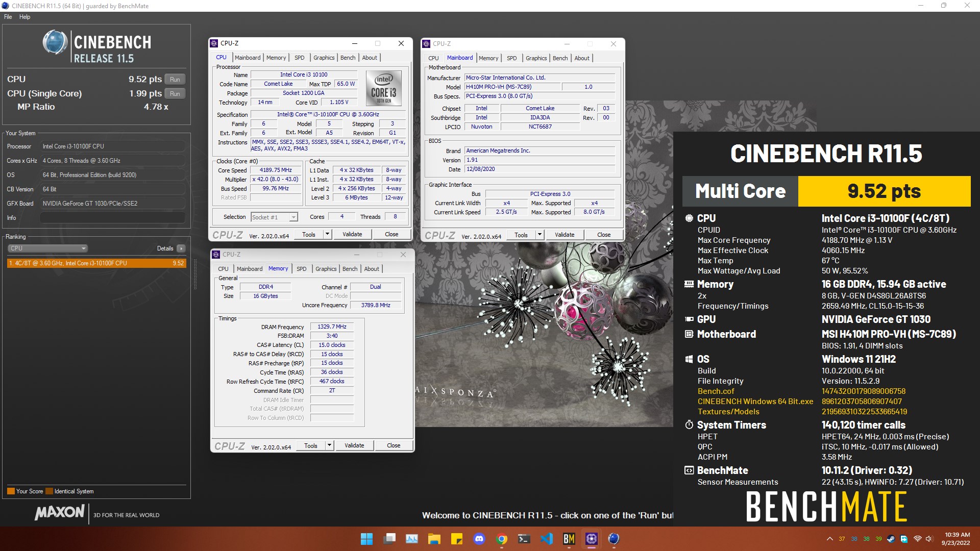This screenshot has width=980, height=551.
Task: Open Bench tab in top-left CPU-Z window
Action: pos(348,58)
